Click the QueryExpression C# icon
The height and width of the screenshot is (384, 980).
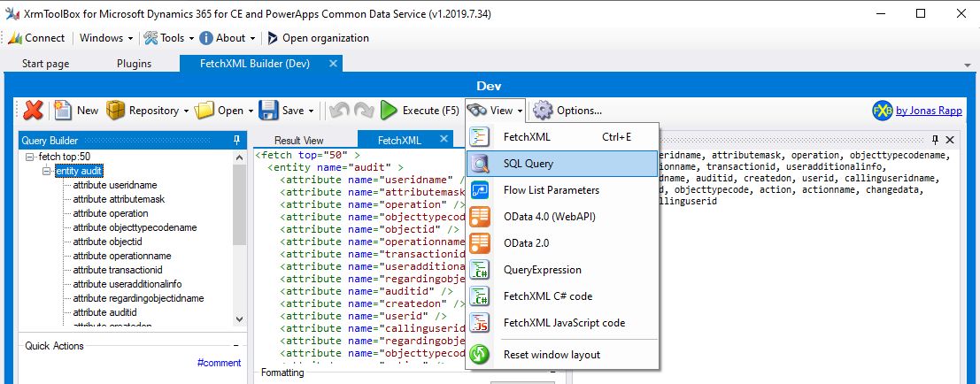pos(480,270)
